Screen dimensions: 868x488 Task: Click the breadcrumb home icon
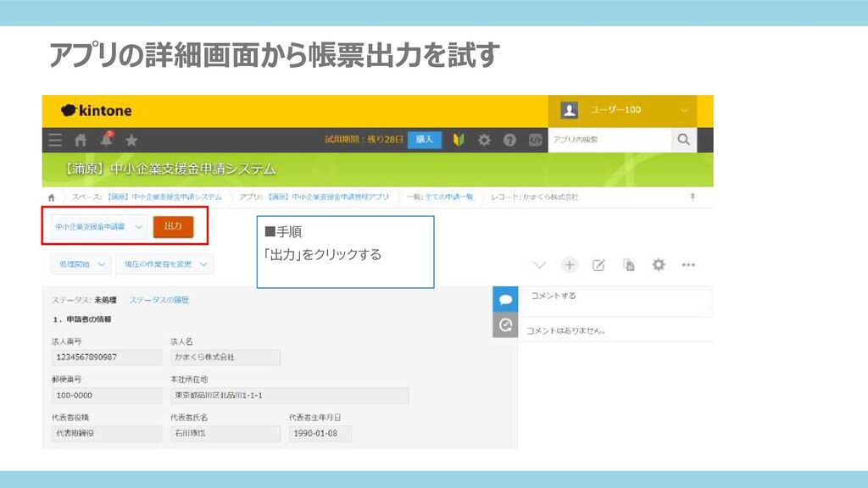pyautogui.click(x=52, y=197)
